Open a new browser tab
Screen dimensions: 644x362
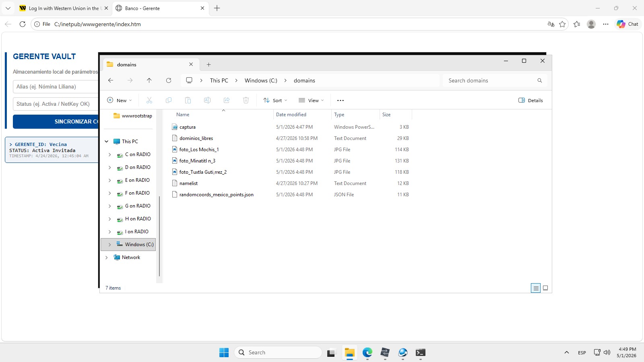[217, 8]
